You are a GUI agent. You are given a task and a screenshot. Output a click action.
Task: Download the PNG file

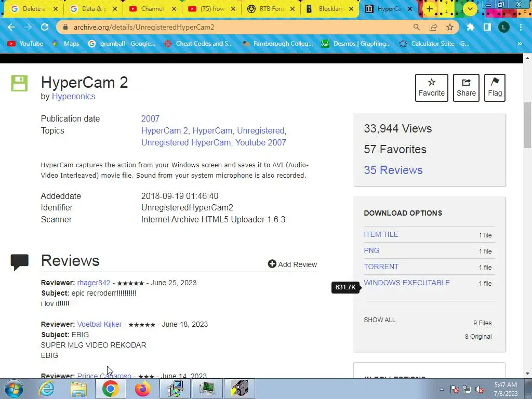(371, 250)
